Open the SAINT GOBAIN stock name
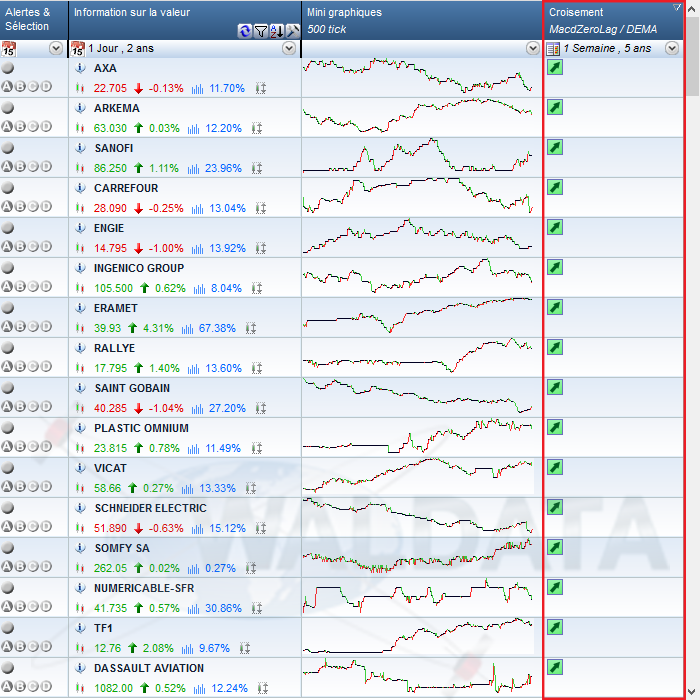 [x=132, y=388]
